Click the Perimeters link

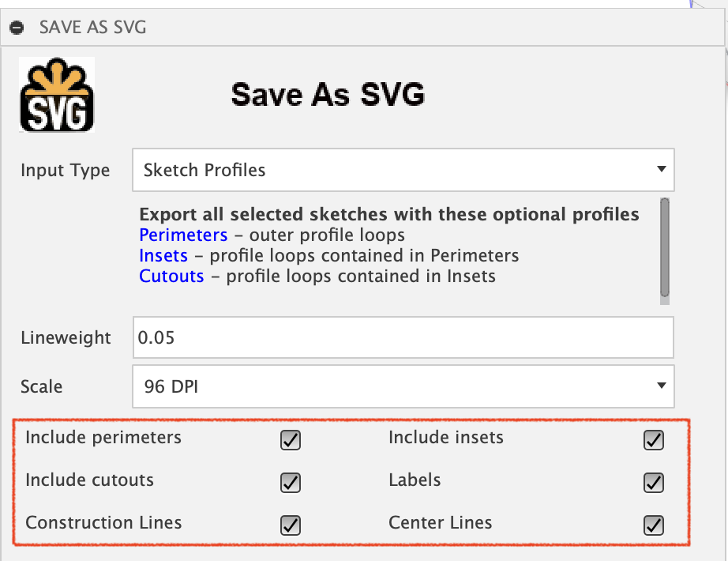click(x=183, y=235)
